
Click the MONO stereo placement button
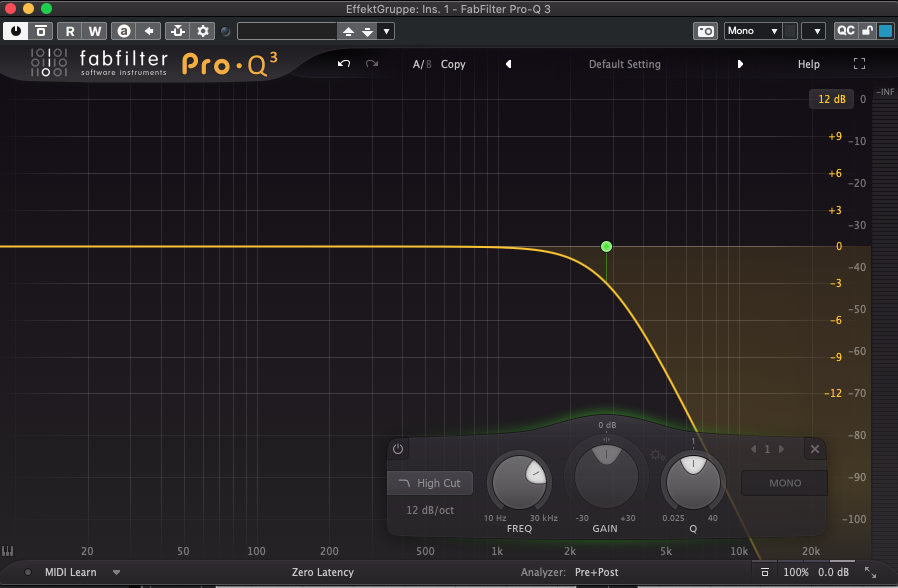pos(785,483)
